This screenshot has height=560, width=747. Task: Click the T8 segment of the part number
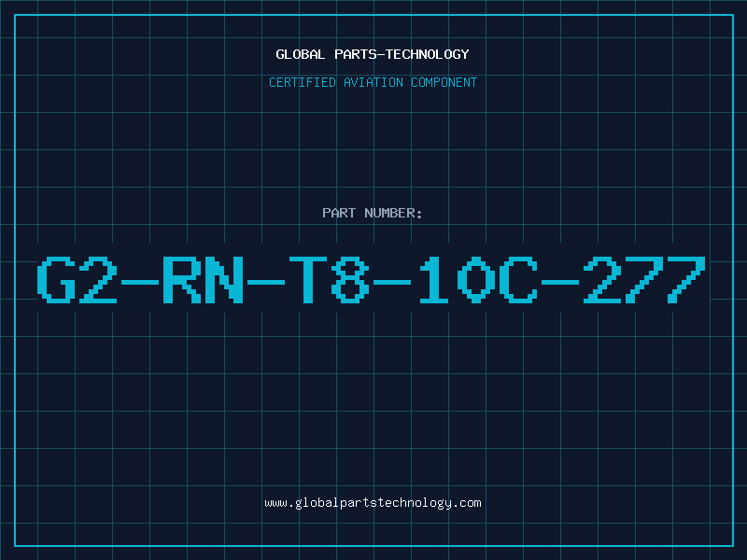click(x=330, y=279)
